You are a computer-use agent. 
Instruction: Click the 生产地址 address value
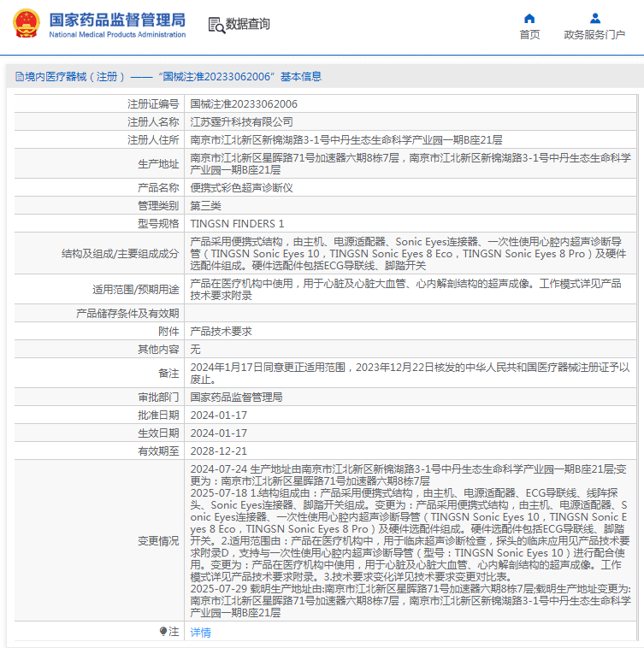point(411,164)
